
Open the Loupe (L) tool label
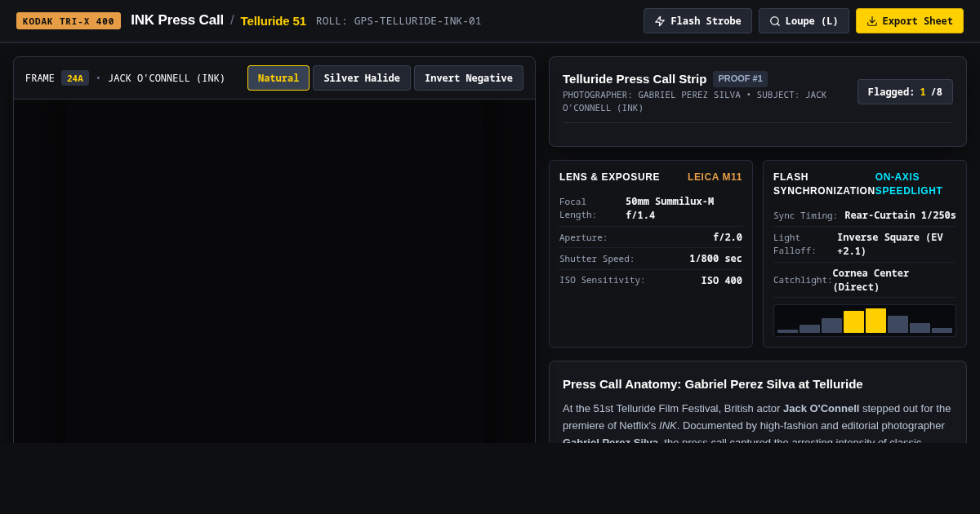pos(812,21)
